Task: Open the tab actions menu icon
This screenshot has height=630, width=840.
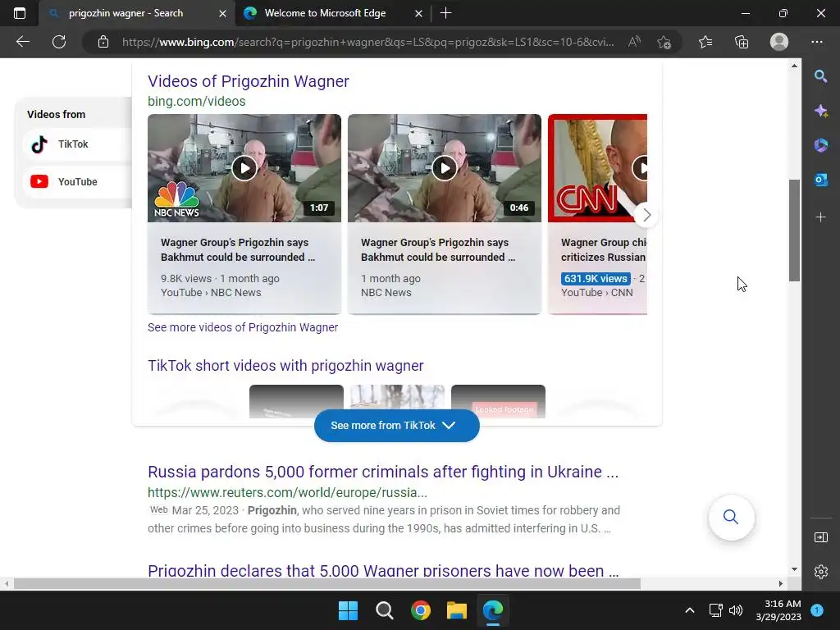Action: pyautogui.click(x=20, y=13)
